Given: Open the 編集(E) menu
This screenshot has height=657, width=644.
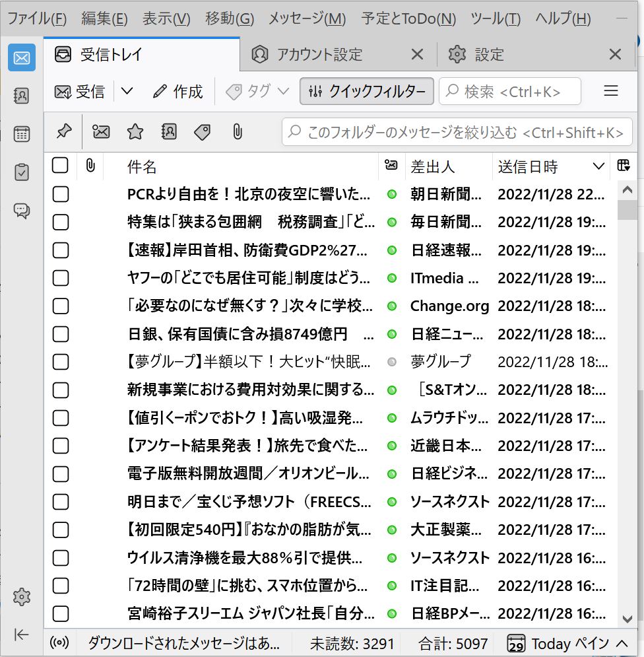Looking at the screenshot, I should coord(104,18).
